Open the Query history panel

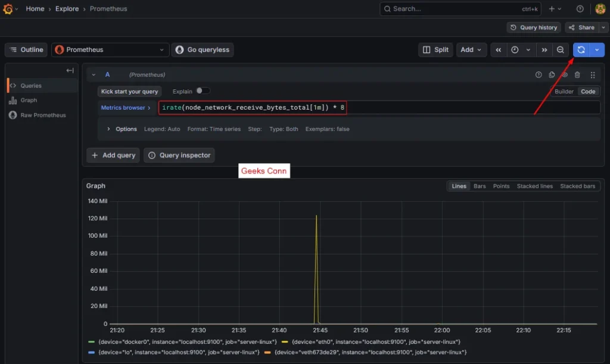coord(533,27)
